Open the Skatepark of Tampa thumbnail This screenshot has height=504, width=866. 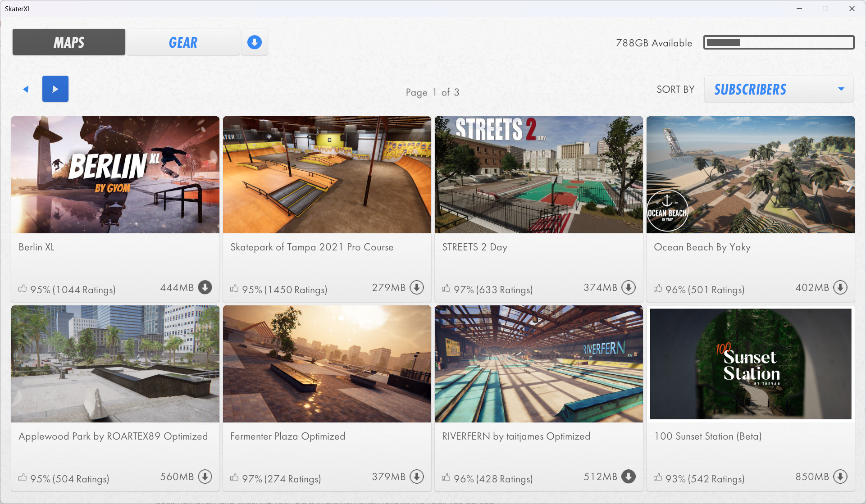(x=327, y=175)
